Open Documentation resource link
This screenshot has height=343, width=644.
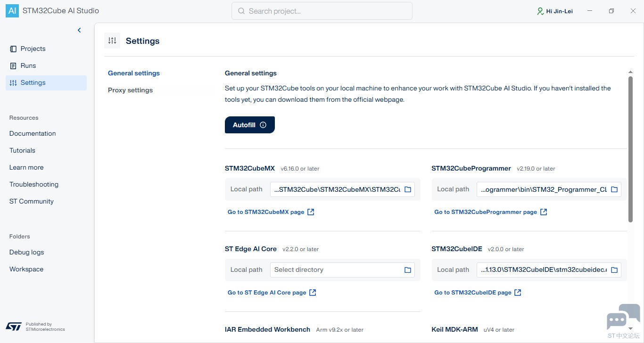[33, 133]
